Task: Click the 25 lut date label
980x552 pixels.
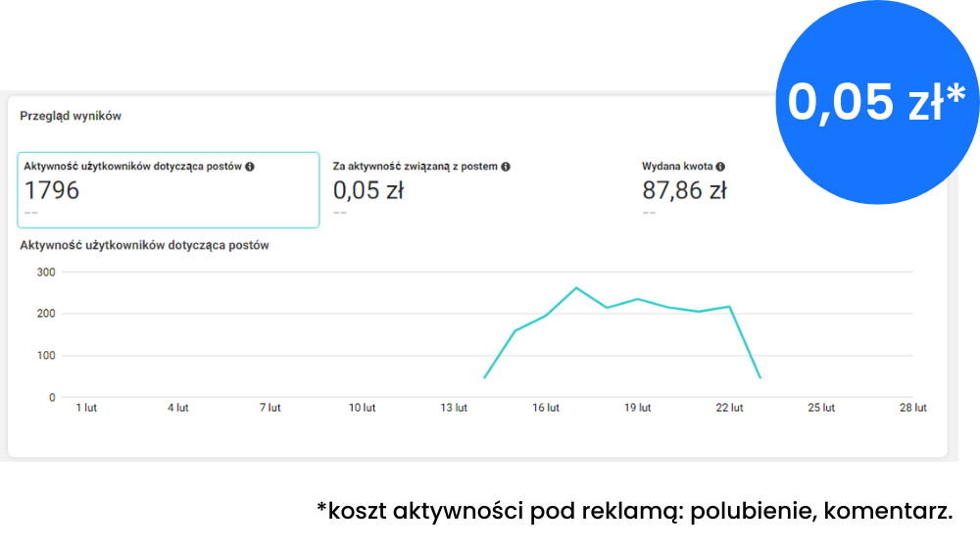Action: 821,408
